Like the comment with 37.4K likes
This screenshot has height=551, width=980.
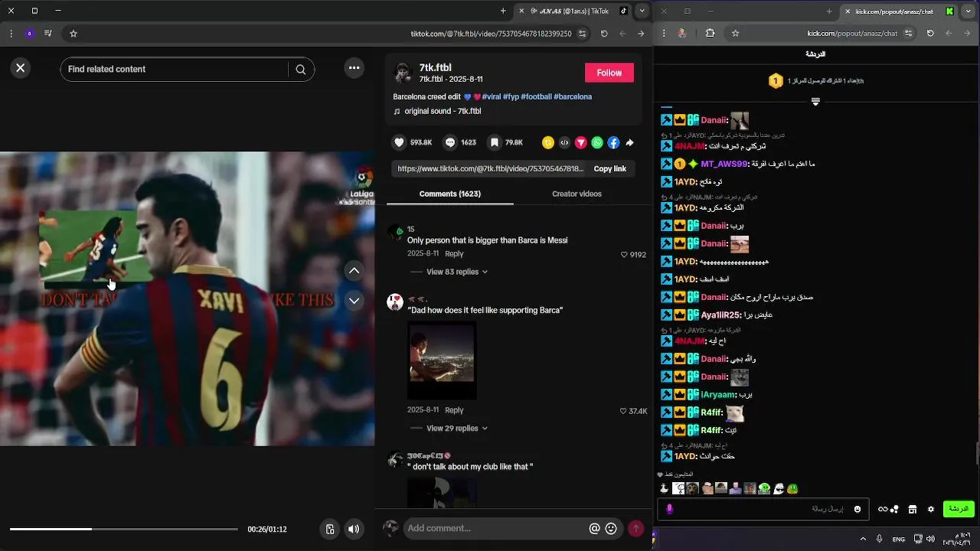point(623,411)
